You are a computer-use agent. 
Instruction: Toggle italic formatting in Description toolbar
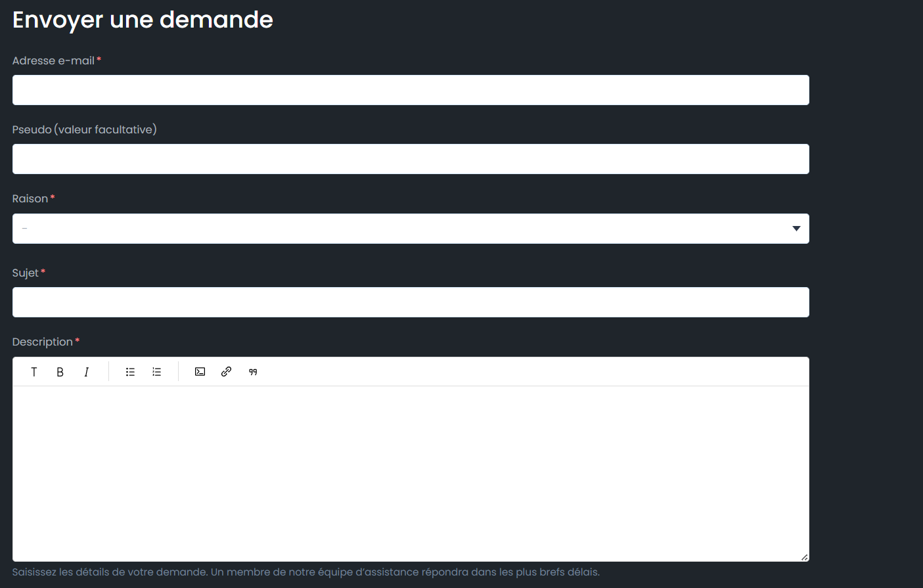[86, 372]
